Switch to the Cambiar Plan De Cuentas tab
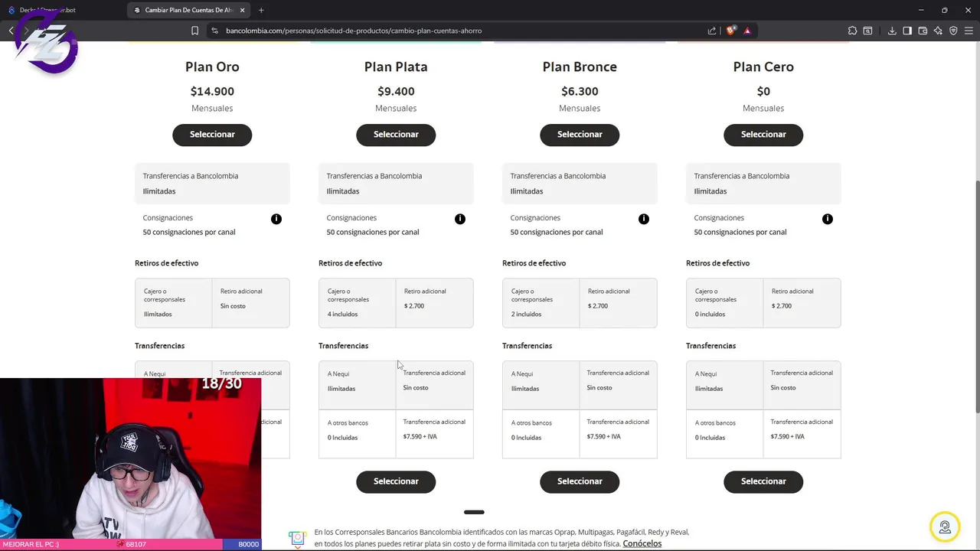This screenshot has height=551, width=980. (x=188, y=10)
